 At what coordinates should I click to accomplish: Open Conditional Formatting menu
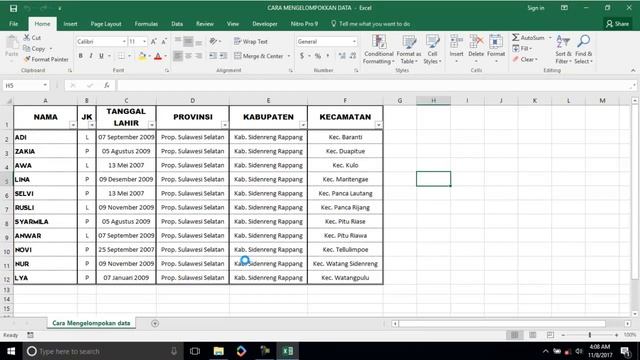[x=379, y=49]
